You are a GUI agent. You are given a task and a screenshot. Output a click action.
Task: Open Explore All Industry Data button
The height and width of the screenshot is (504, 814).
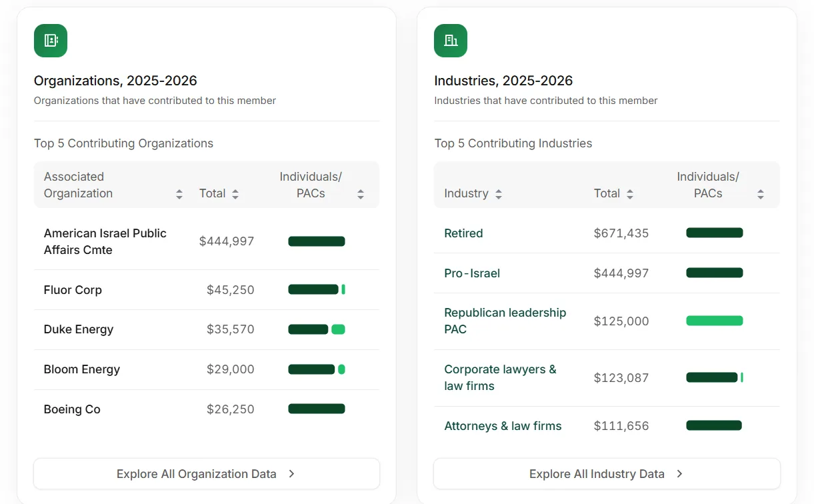607,474
